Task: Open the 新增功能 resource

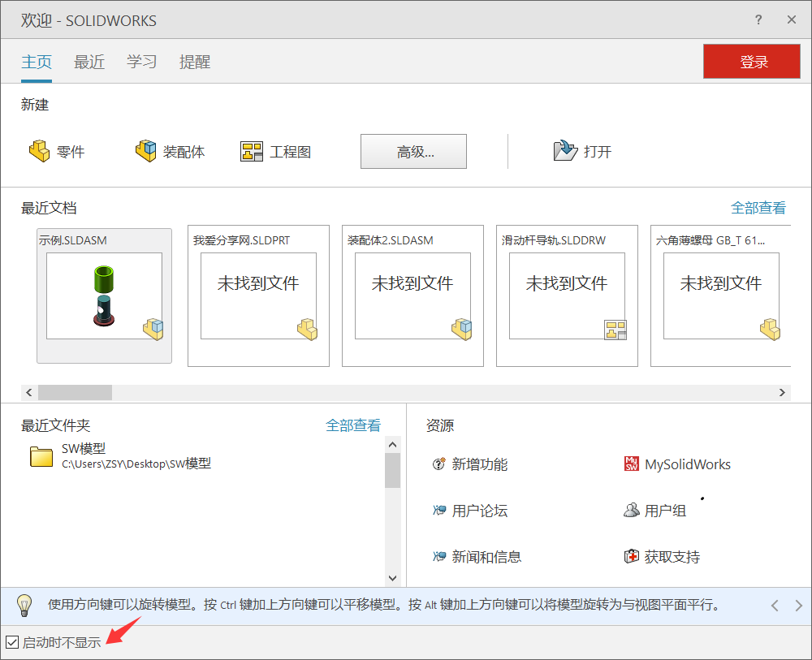Action: pyautogui.click(x=469, y=464)
